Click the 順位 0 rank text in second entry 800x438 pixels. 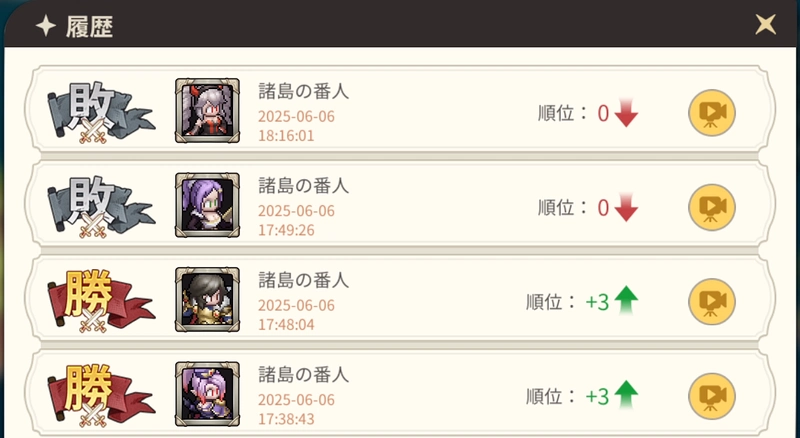(573, 208)
